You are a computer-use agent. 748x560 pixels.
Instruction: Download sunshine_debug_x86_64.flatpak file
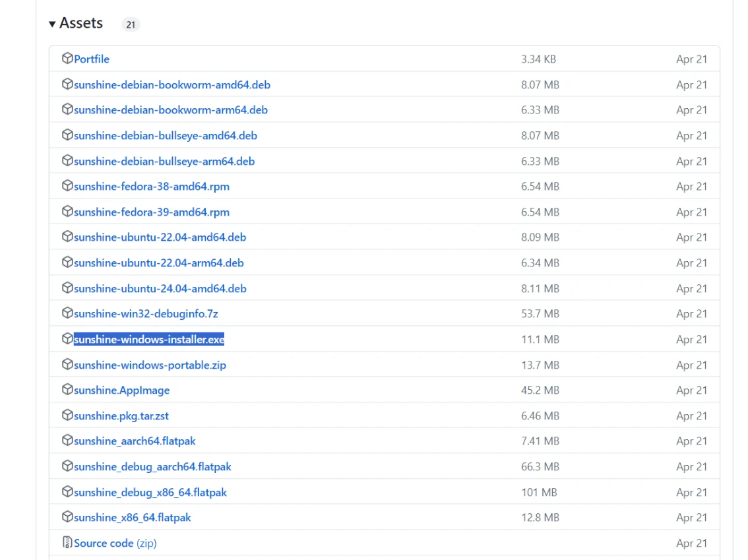(x=150, y=493)
